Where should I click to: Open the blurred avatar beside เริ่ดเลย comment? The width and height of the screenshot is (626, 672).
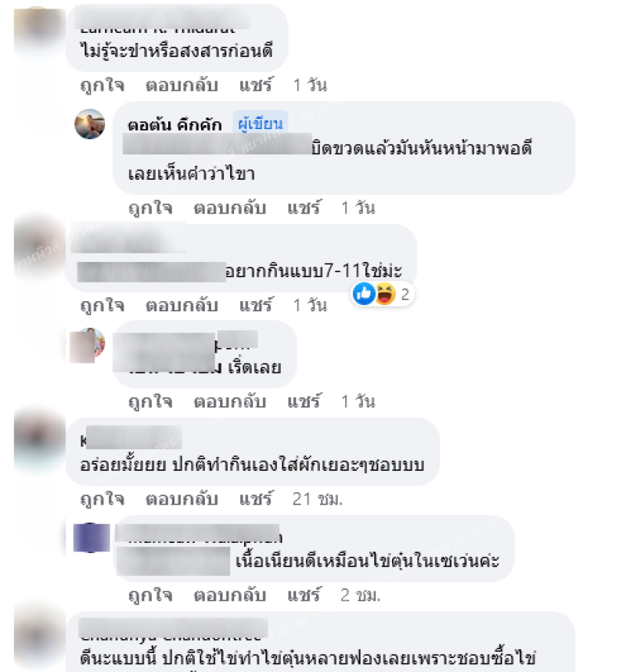click(x=88, y=345)
